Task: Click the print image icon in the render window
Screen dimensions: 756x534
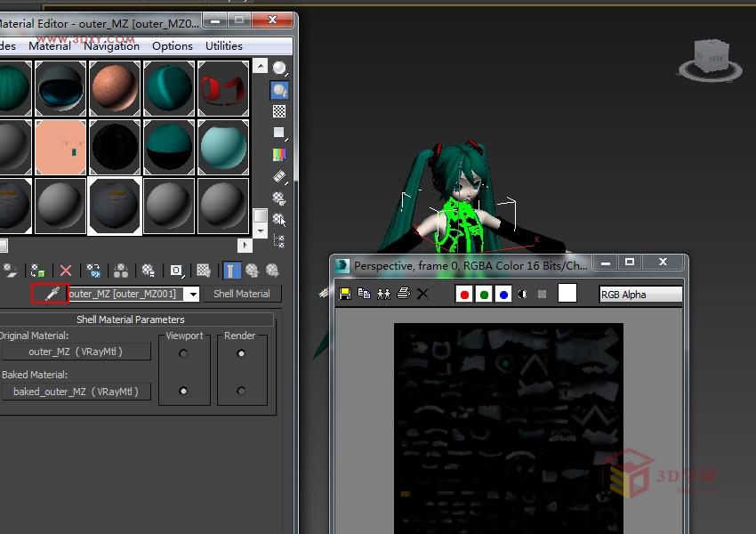Action: [404, 294]
